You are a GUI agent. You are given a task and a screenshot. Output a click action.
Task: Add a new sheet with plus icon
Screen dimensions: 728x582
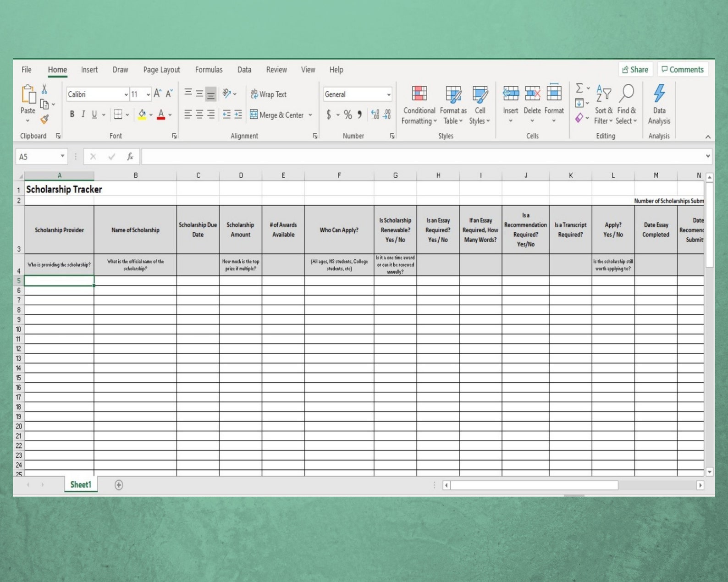tap(119, 485)
